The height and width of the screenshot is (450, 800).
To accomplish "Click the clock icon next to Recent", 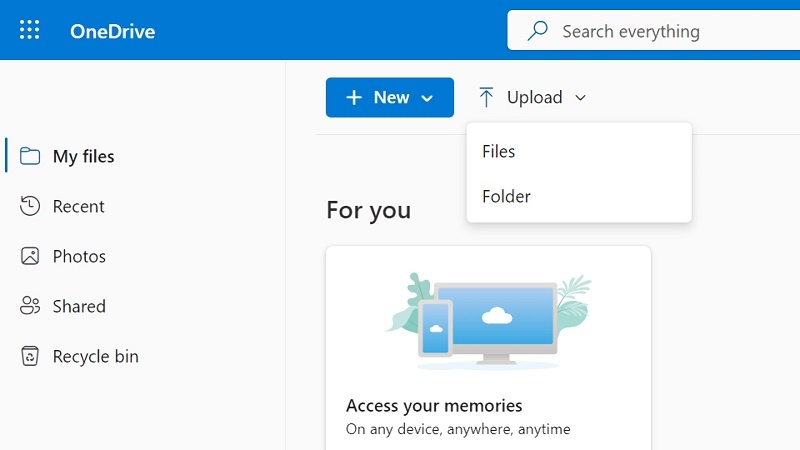I will (30, 206).
